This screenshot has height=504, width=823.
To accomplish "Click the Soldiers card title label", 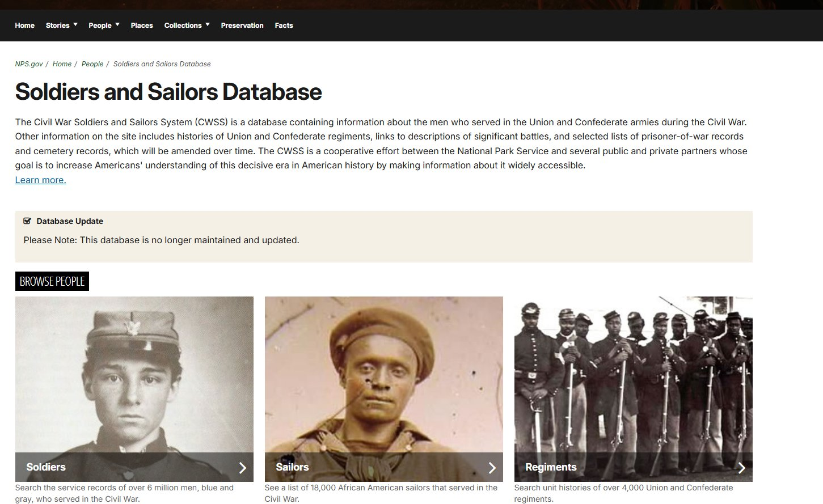I will pyautogui.click(x=46, y=467).
